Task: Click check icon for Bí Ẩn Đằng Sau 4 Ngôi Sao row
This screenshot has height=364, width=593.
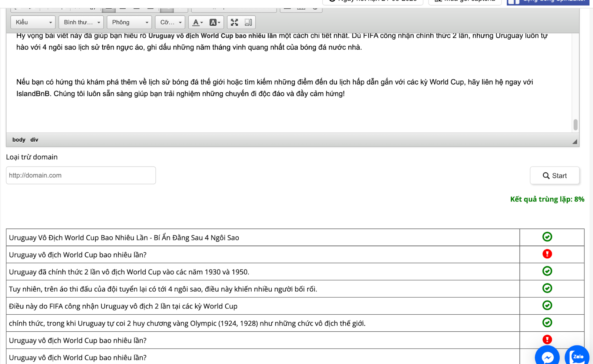Action: tap(547, 236)
